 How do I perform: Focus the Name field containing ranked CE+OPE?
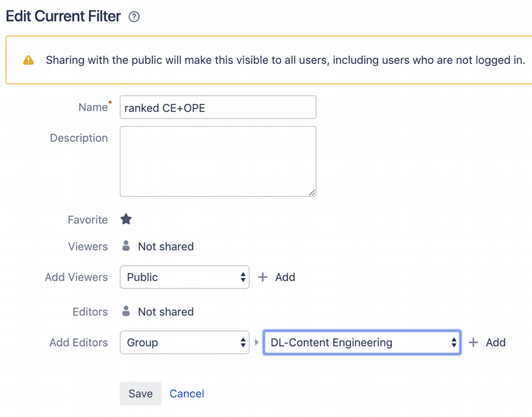coord(218,108)
